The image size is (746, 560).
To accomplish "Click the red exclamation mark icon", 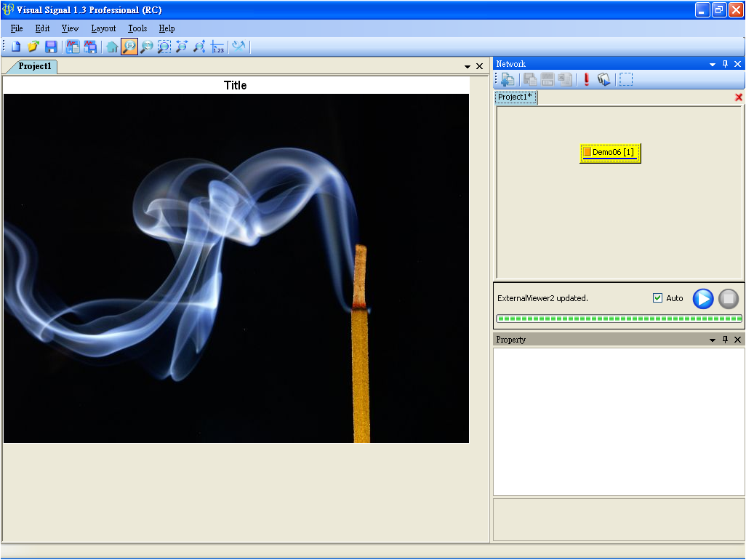I will (587, 80).
